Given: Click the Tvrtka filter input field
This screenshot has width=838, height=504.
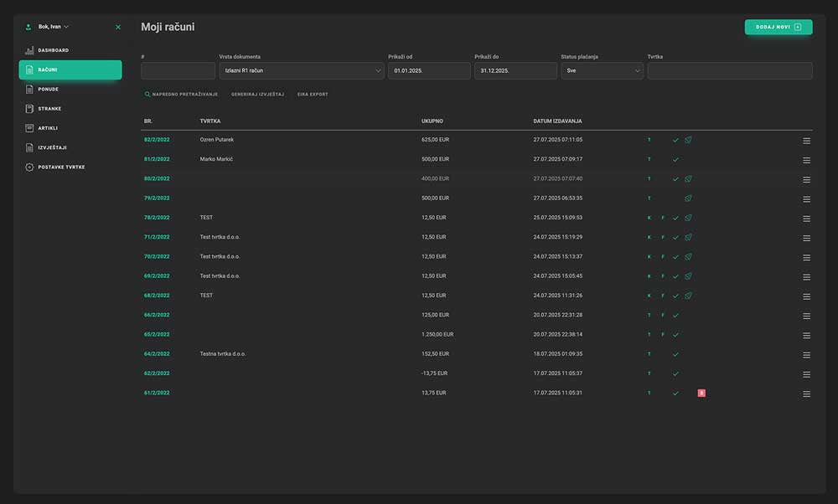Looking at the screenshot, I should pyautogui.click(x=729, y=71).
